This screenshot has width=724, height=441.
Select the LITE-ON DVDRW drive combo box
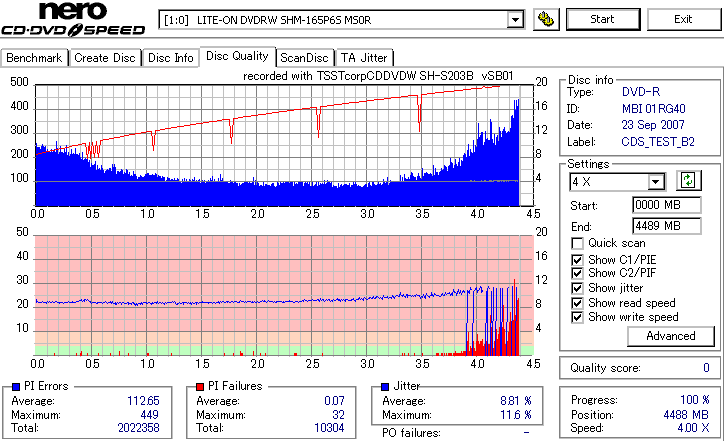342,20
